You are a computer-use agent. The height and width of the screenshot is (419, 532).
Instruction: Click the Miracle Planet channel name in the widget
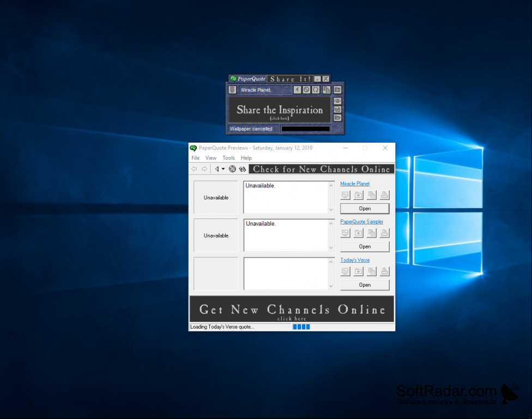pos(256,90)
